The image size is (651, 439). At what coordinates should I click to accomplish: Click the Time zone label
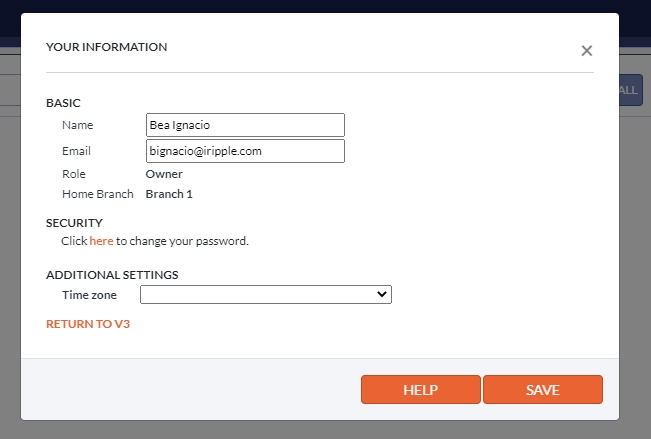tap(89, 295)
